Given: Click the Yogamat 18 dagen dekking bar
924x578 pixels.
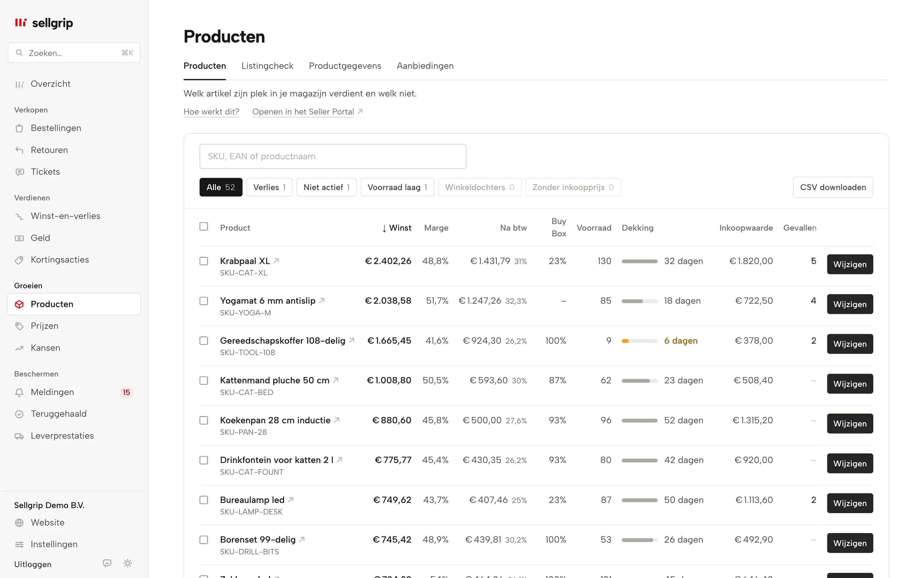Looking at the screenshot, I should 639,301.
